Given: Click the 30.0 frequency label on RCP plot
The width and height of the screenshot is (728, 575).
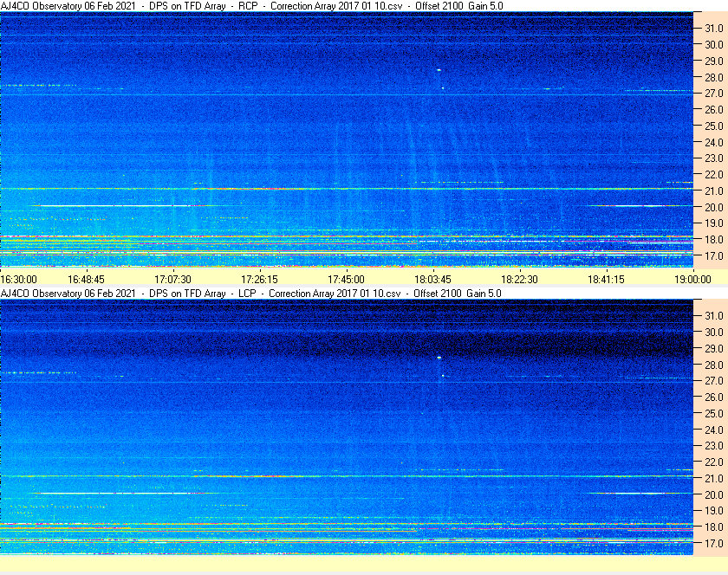Looking at the screenshot, I should point(714,44).
